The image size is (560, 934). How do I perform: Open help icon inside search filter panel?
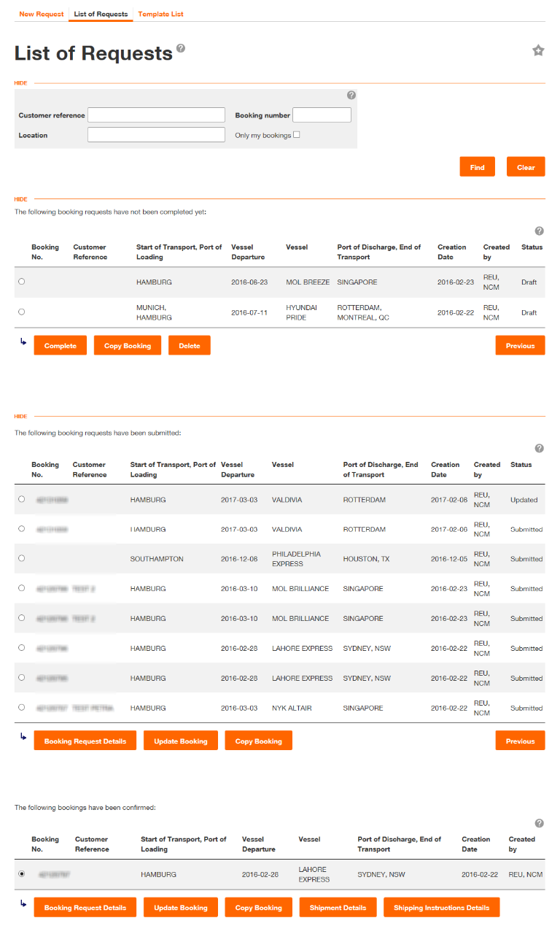point(351,95)
